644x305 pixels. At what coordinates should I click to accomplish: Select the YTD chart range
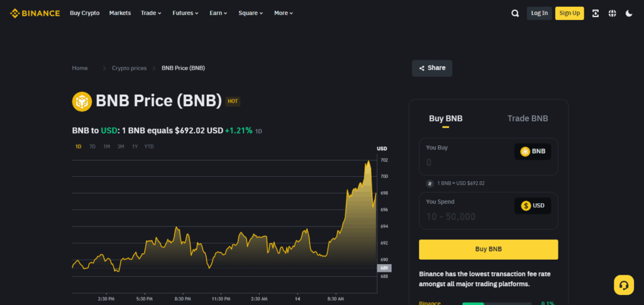click(149, 147)
